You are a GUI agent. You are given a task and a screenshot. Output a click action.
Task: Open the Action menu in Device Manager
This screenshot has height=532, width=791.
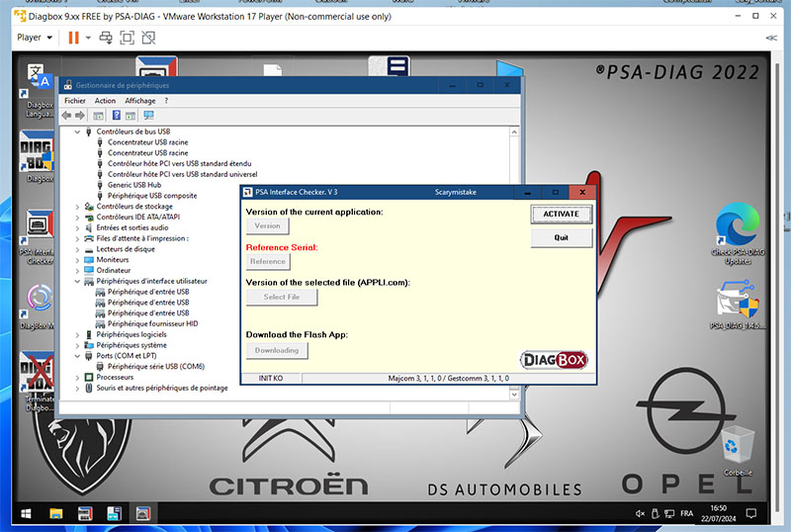105,101
